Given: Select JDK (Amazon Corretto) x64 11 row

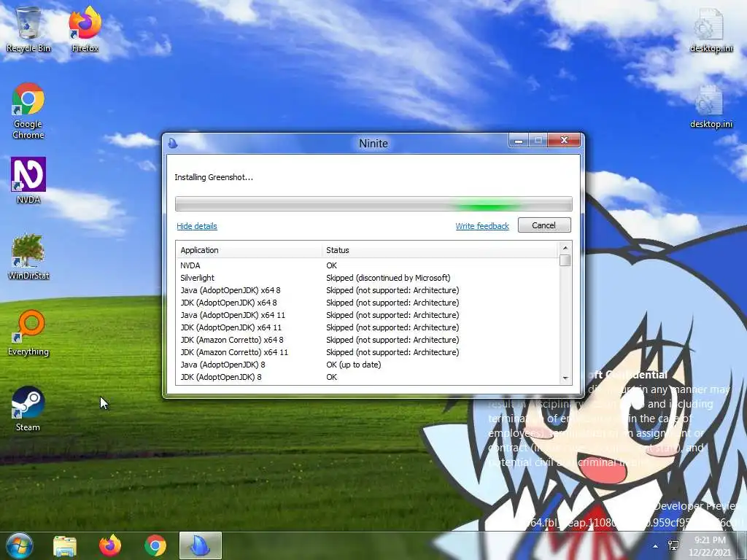Looking at the screenshot, I should point(368,352).
